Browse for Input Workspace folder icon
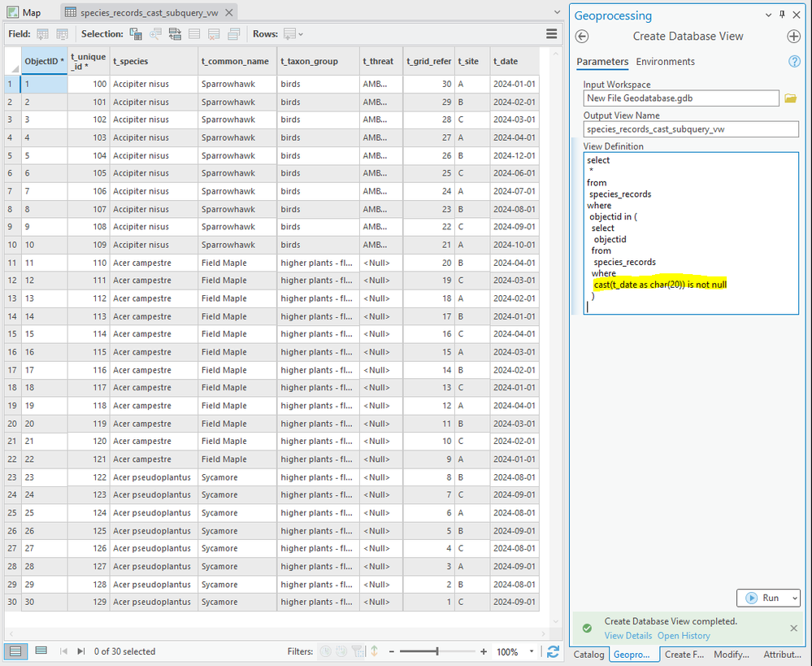Screen dimensions: 812x666 pos(790,98)
